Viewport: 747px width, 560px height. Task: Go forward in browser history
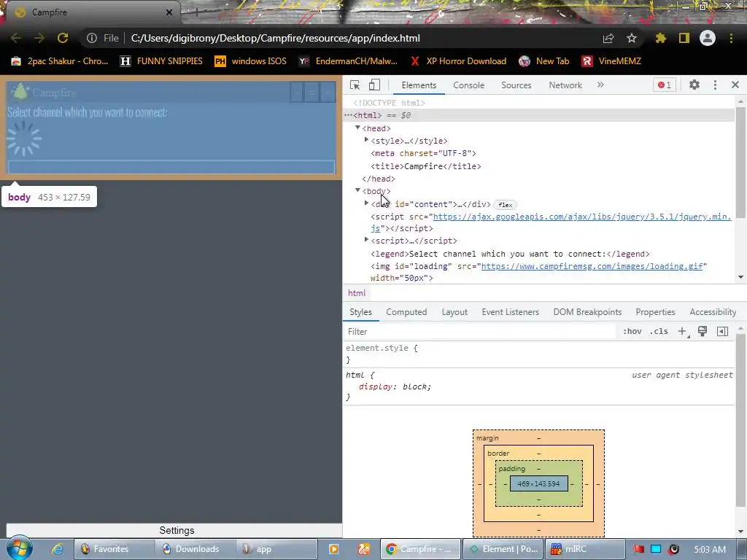point(39,38)
